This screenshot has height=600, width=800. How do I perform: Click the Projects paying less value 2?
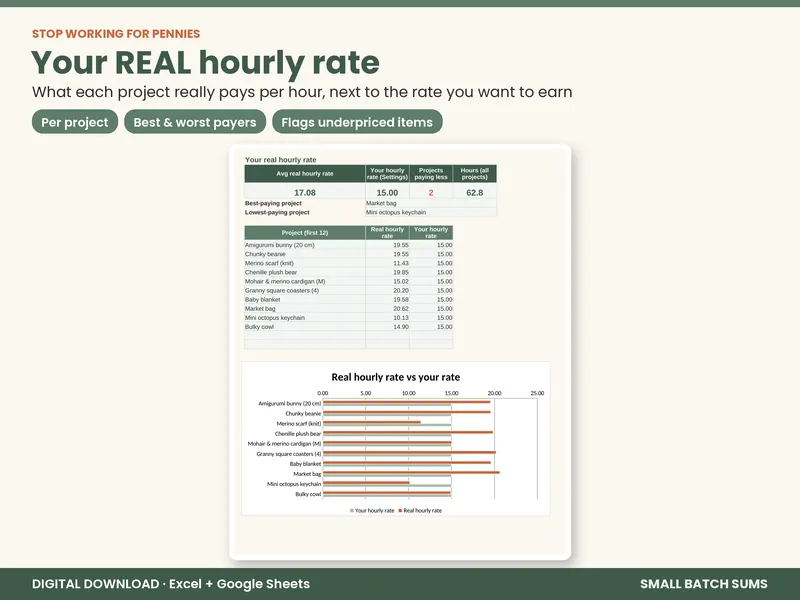(x=431, y=192)
